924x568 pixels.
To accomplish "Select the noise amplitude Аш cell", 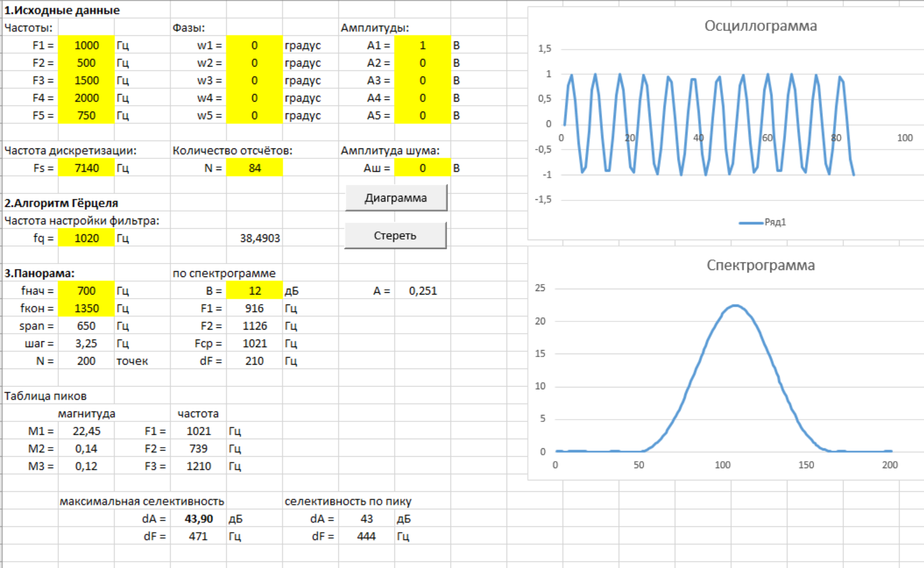I will 422,168.
